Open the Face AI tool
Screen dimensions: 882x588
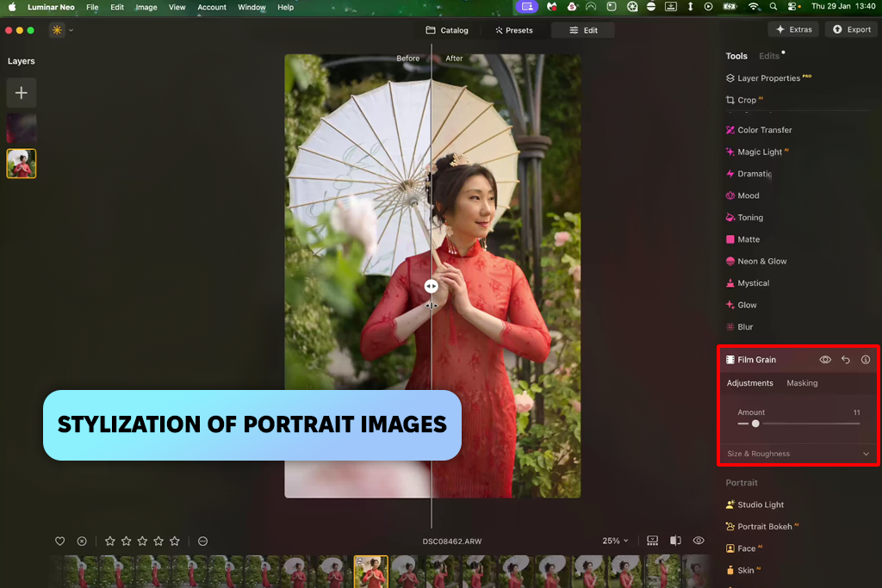coord(743,548)
